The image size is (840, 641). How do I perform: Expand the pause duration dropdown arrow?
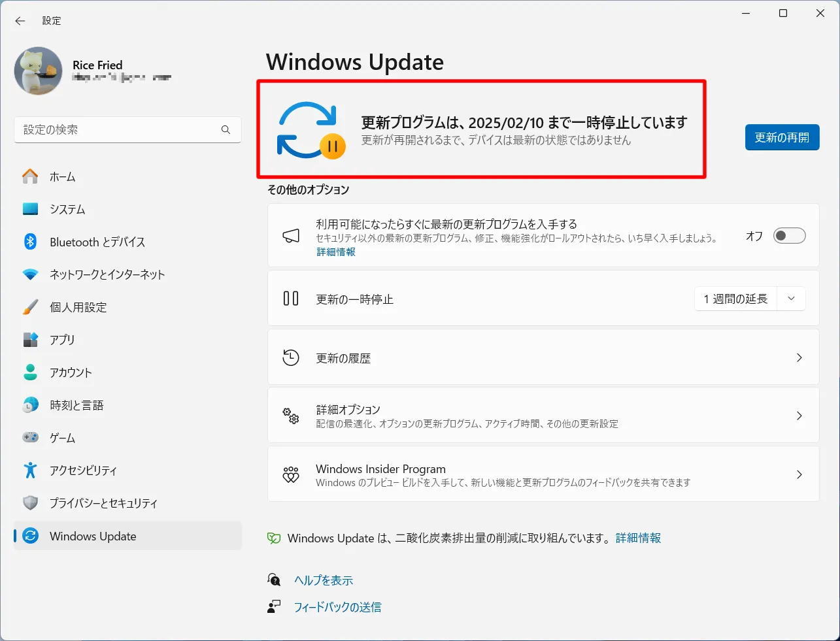point(791,299)
